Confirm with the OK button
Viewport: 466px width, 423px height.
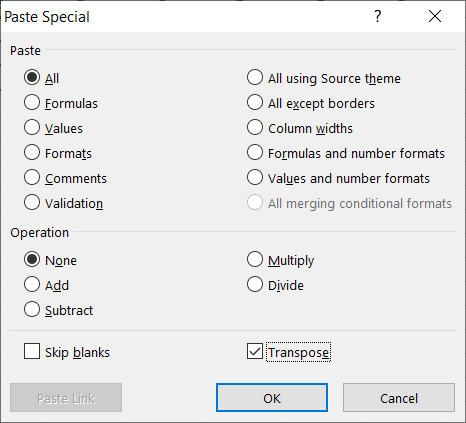click(272, 398)
